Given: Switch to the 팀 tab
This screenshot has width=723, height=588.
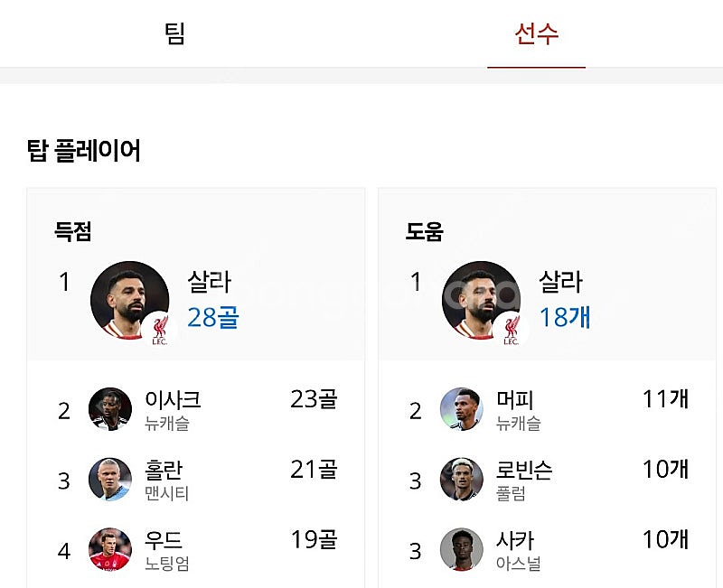Looking at the screenshot, I should 174,34.
